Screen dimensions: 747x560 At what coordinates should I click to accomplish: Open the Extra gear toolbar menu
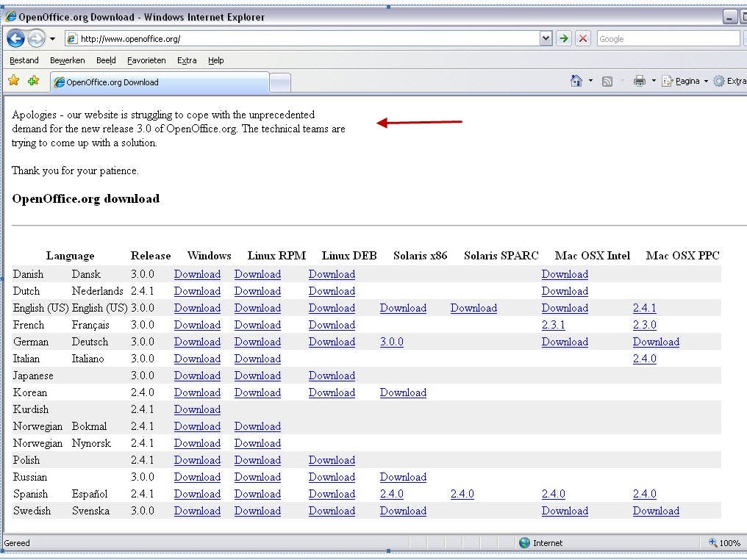[x=729, y=81]
